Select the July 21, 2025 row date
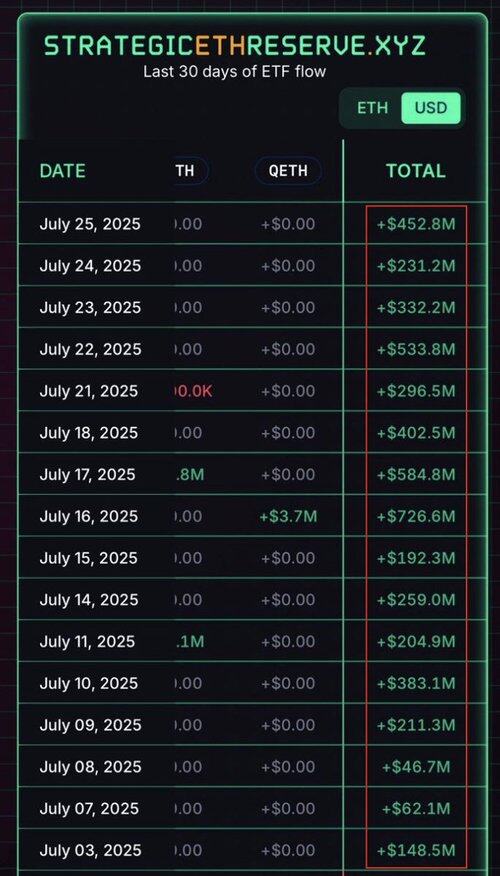Screen dimensions: 500x876 [88, 391]
